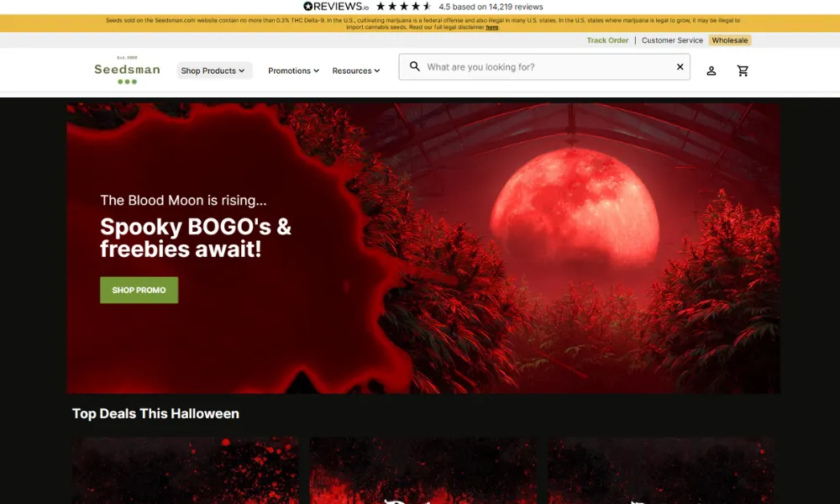The width and height of the screenshot is (840, 504).
Task: Open the Promotions dropdown
Action: click(x=293, y=71)
